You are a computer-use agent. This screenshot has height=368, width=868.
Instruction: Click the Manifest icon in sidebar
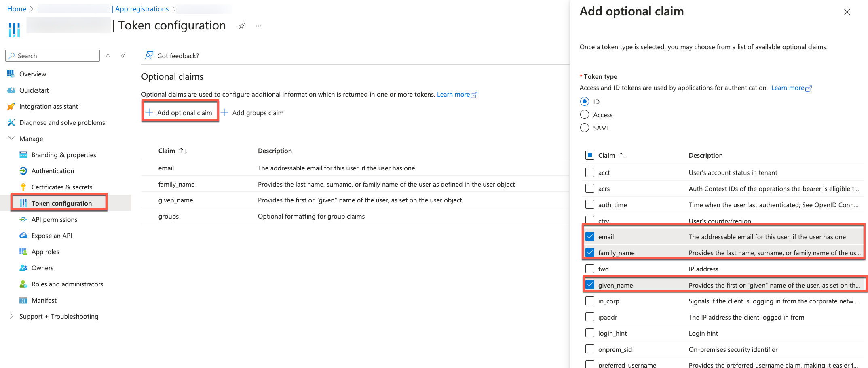23,300
